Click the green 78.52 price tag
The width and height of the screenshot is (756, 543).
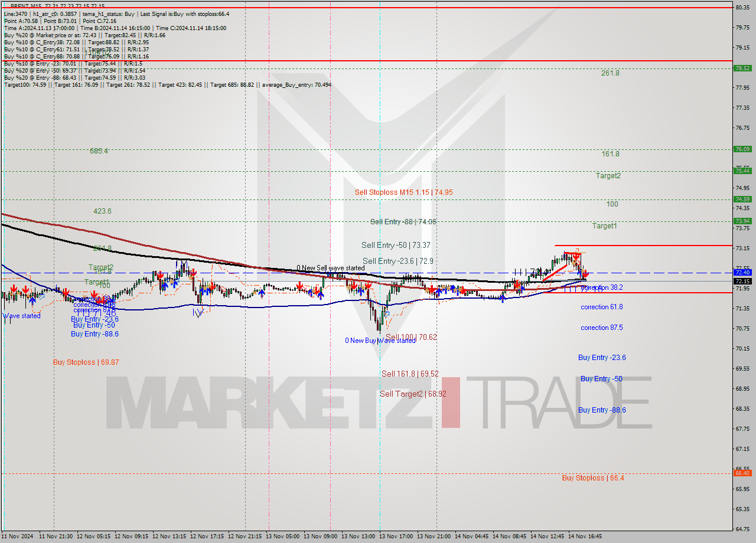click(742, 68)
